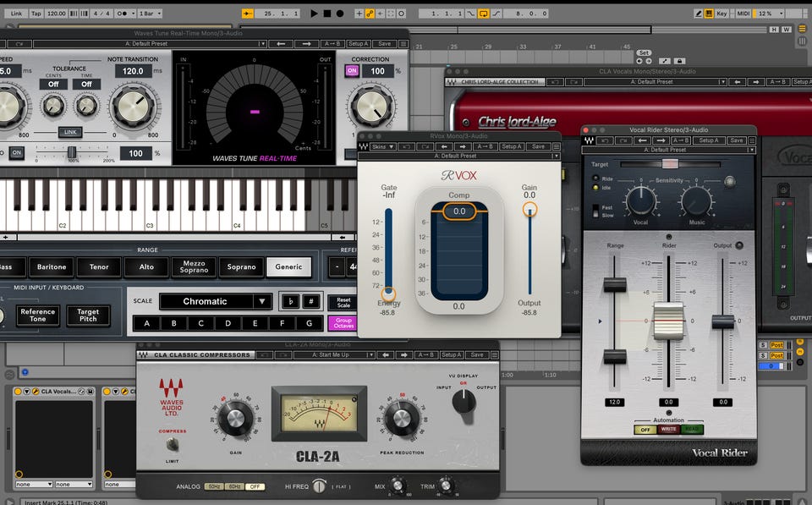Open the Key map mode

pos(721,14)
